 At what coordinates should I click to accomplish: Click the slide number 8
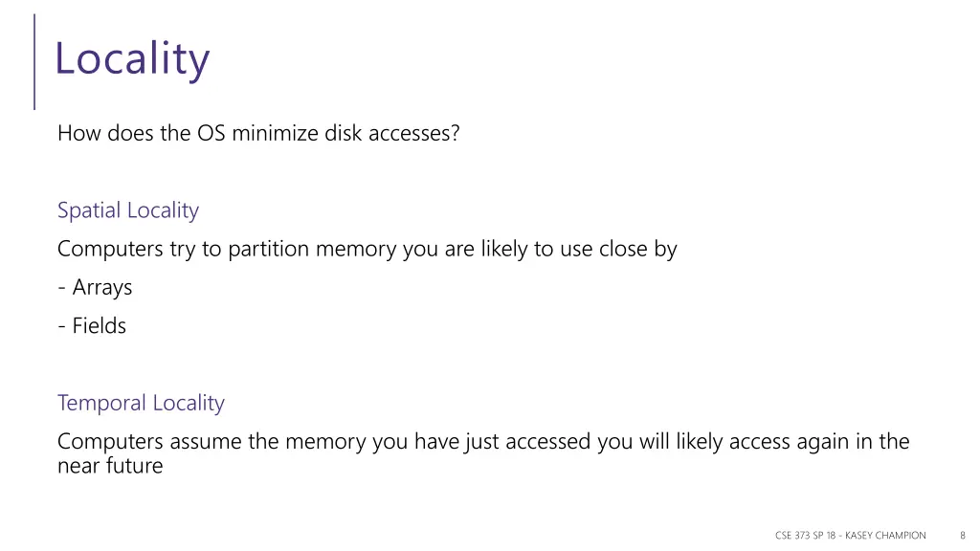coord(963,536)
